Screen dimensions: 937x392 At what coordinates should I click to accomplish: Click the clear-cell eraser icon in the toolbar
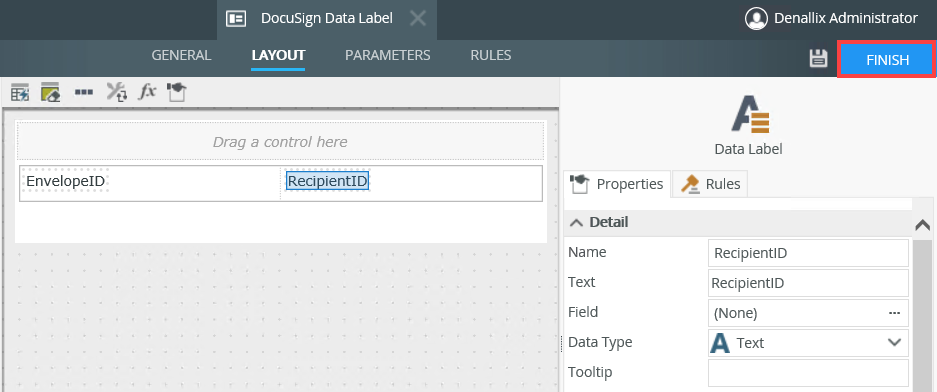[51, 92]
